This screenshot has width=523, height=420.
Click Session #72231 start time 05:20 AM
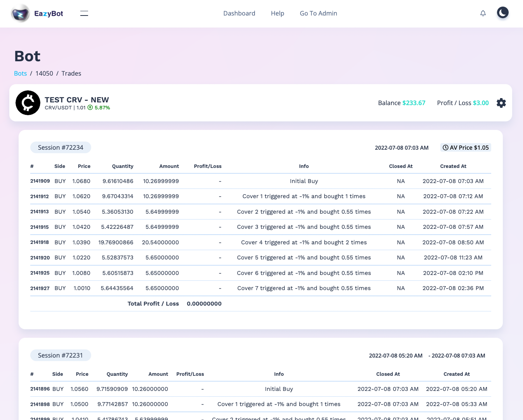point(396,356)
